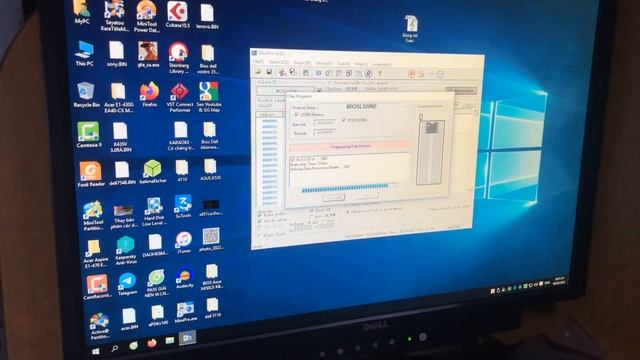Select the MiniPro.exe desktop shortcut
The image size is (640, 360).
coord(185,313)
